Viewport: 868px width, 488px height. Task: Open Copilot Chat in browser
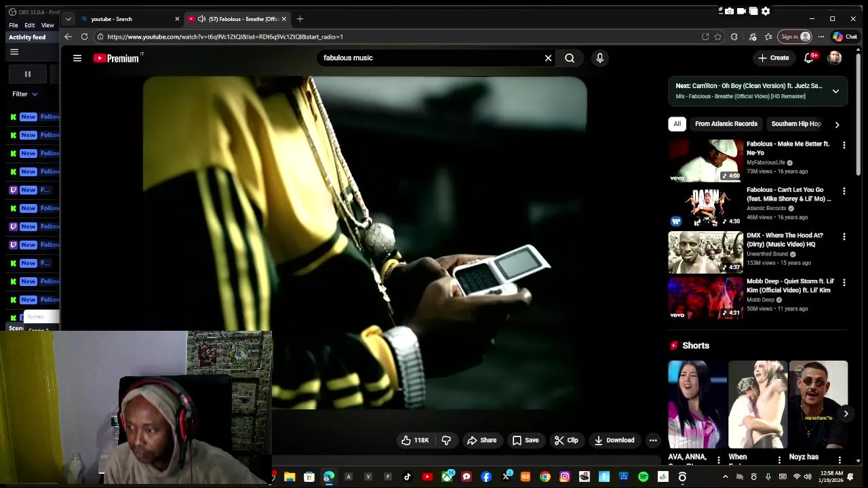(x=845, y=37)
